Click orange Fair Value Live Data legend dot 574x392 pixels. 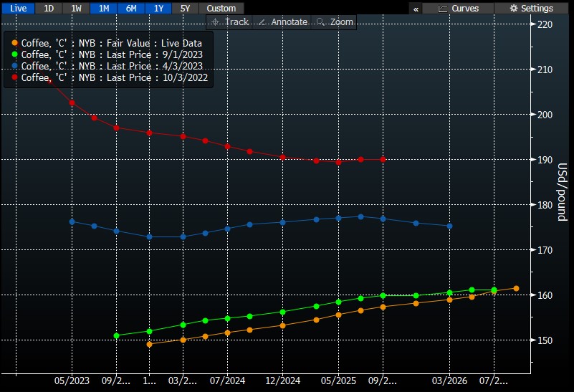tap(14, 43)
